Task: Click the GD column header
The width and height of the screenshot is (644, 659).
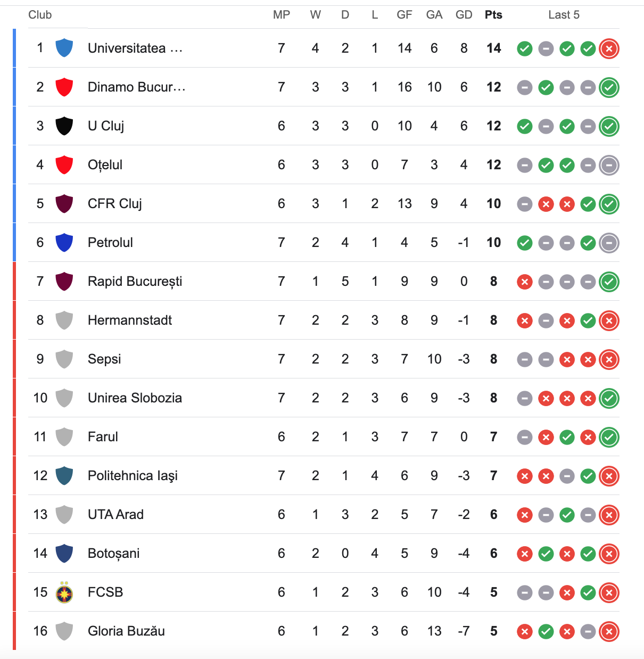Action: [464, 15]
